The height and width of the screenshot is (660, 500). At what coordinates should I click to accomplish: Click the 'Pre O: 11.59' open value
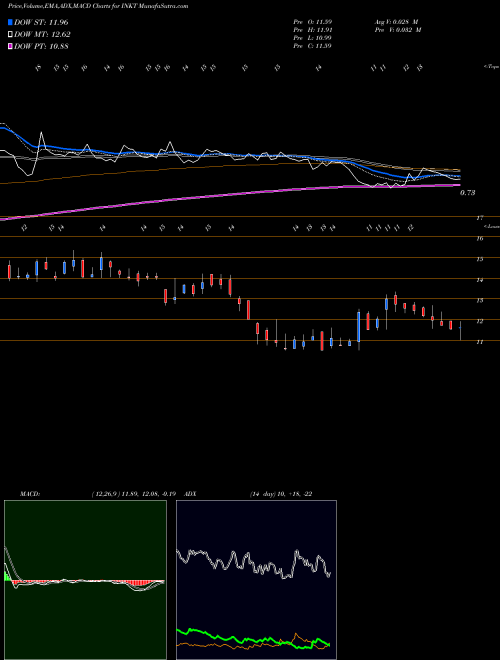pos(313,21)
